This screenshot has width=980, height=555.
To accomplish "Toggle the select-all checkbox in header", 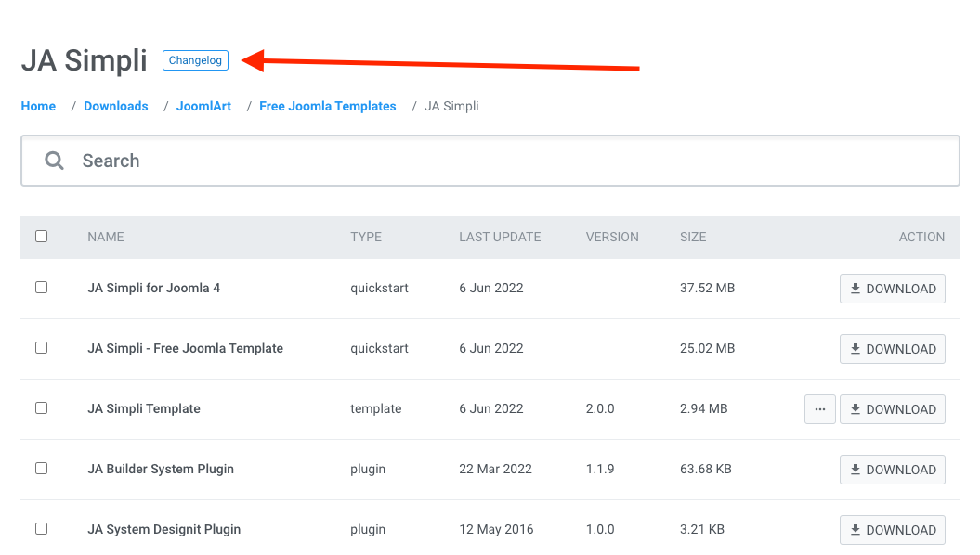I will point(42,237).
